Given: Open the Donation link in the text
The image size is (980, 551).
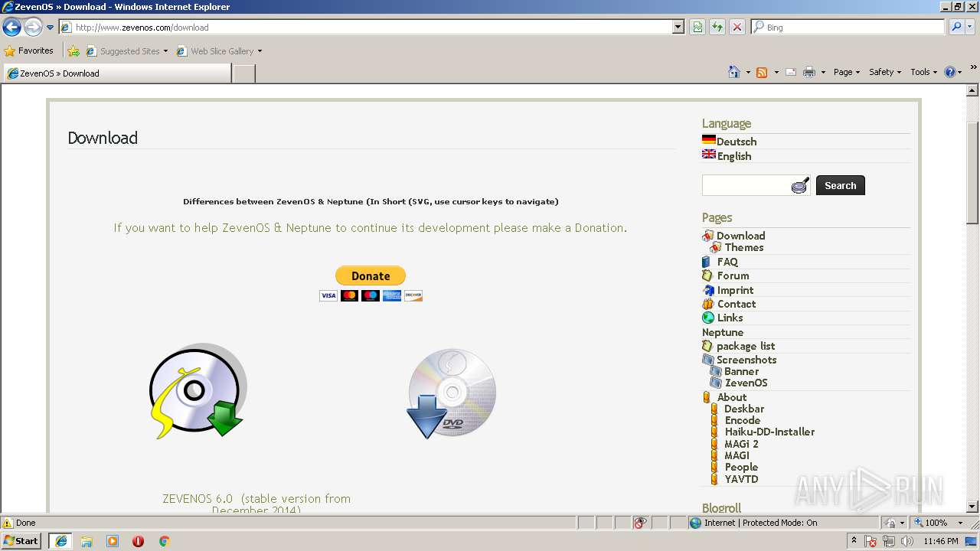Looking at the screenshot, I should (599, 228).
